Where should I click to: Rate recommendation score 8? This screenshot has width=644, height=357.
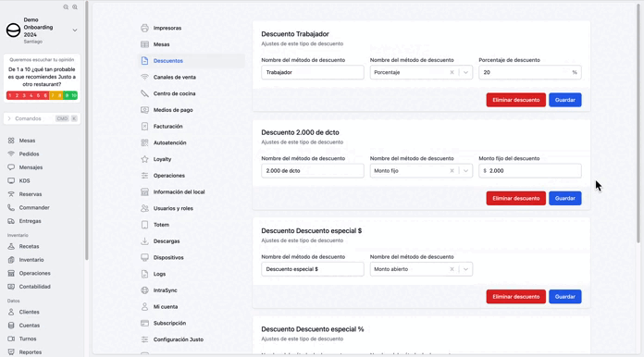tap(59, 95)
